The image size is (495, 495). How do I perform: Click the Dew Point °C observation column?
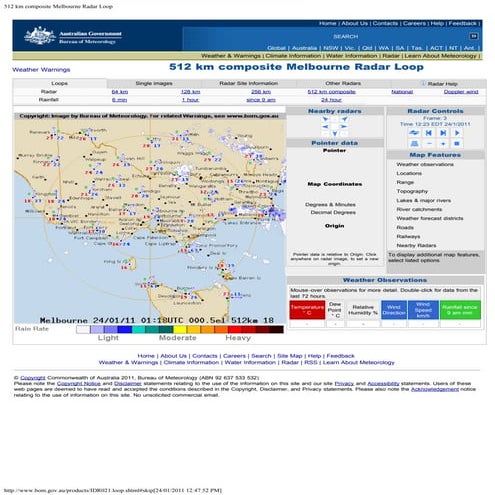(335, 310)
